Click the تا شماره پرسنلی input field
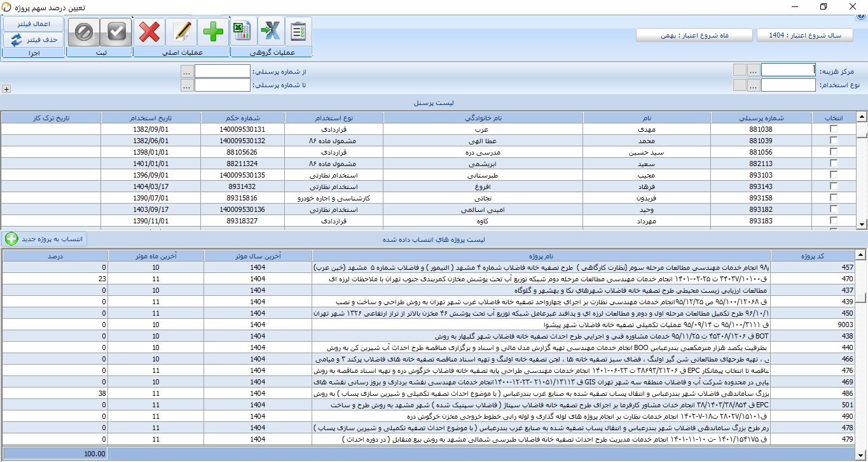This screenshot has height=462, width=868. click(223, 85)
